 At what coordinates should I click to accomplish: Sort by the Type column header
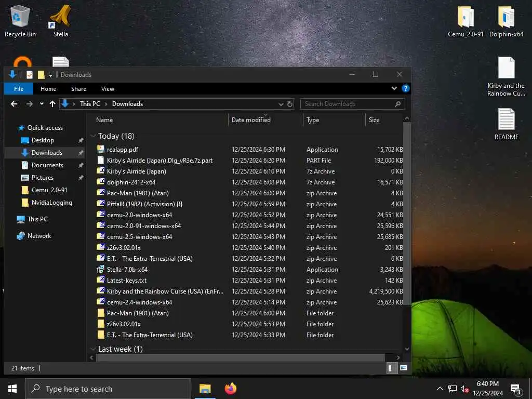[x=312, y=120]
